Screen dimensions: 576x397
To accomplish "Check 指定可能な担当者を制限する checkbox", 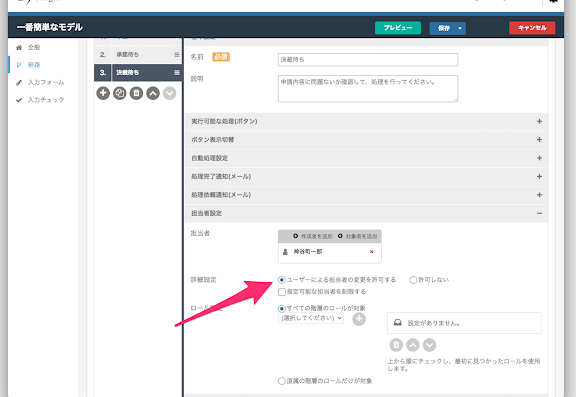I will pos(282,292).
